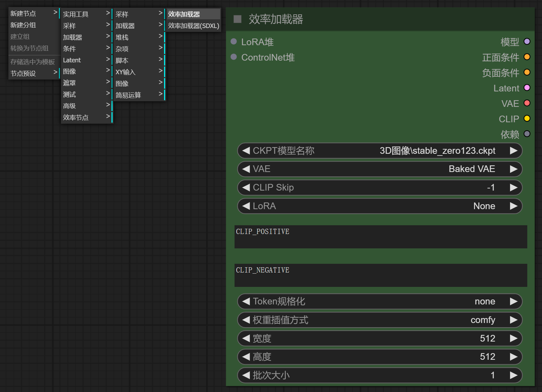Click the LoRA堆 input port
This screenshot has height=392, width=542.
(234, 42)
